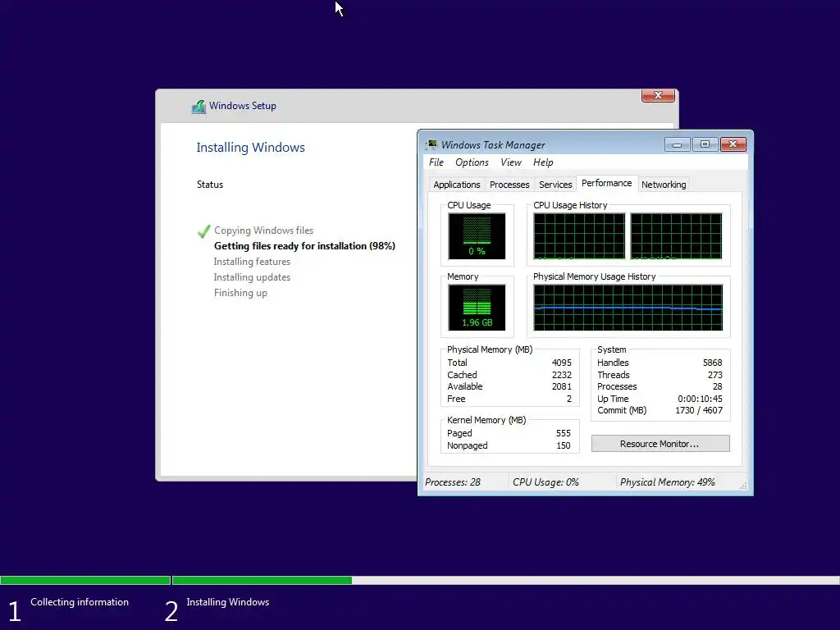This screenshot has width=840, height=630.
Task: Click the "Collecting information" step label
Action: pyautogui.click(x=80, y=602)
